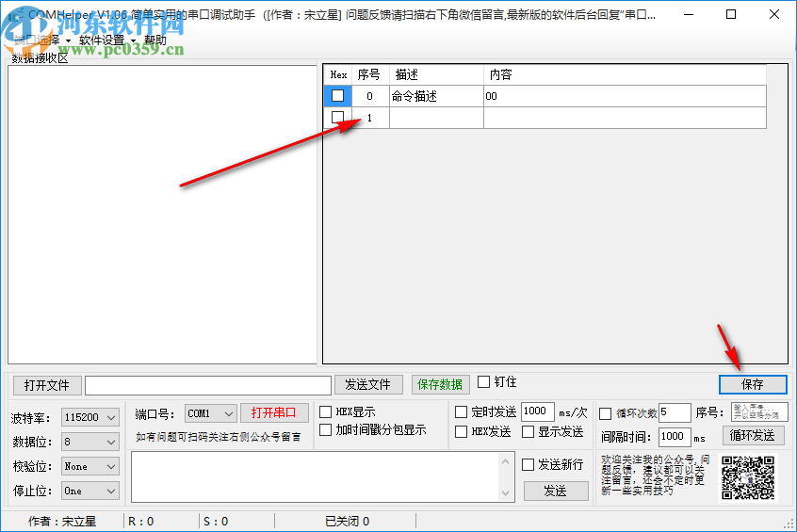The width and height of the screenshot is (797, 532).
Task: Click the send box scrollbar down arrow
Action: click(505, 492)
